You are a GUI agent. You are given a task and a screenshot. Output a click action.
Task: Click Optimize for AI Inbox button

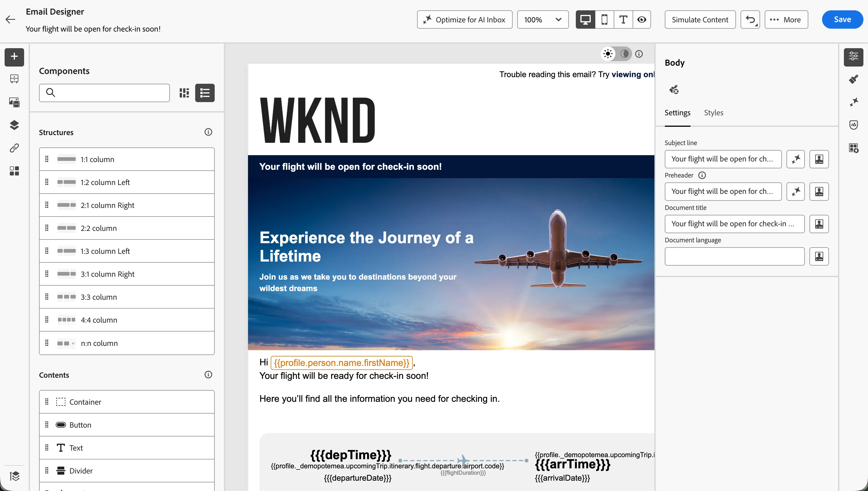pyautogui.click(x=465, y=20)
